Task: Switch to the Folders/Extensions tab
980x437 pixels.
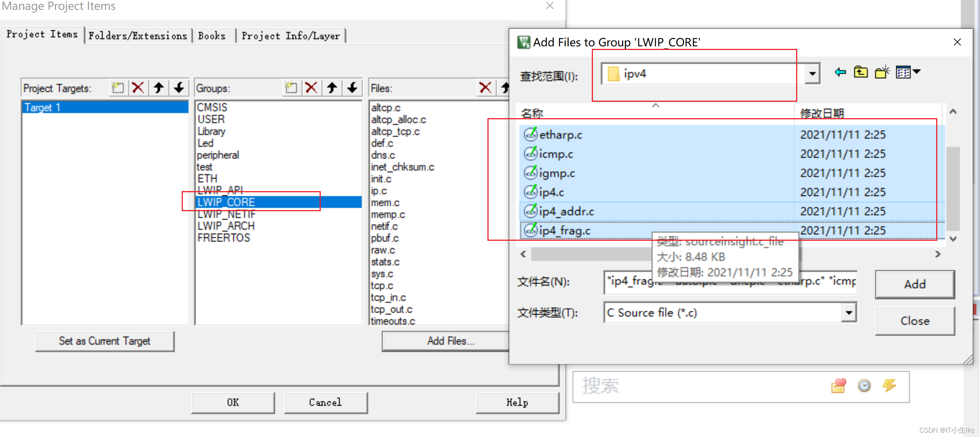Action: click(139, 35)
